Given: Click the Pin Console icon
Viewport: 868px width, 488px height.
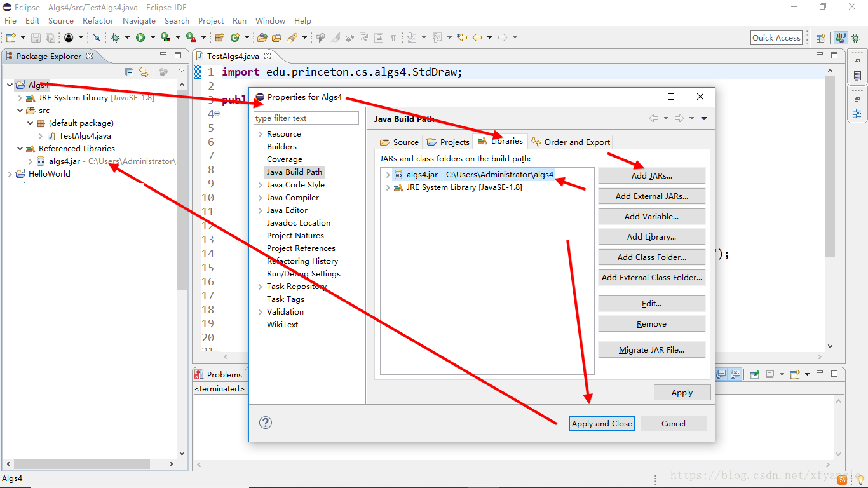Looking at the screenshot, I should (x=754, y=374).
